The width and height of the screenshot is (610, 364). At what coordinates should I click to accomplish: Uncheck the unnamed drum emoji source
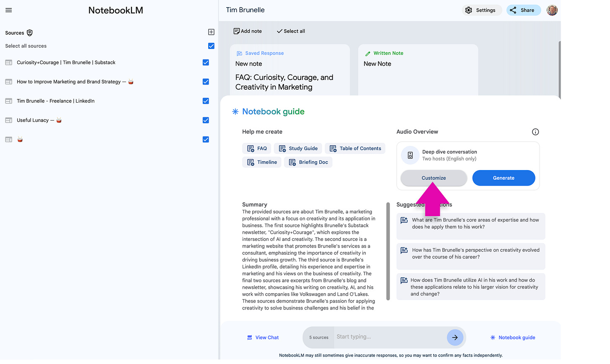(x=206, y=139)
